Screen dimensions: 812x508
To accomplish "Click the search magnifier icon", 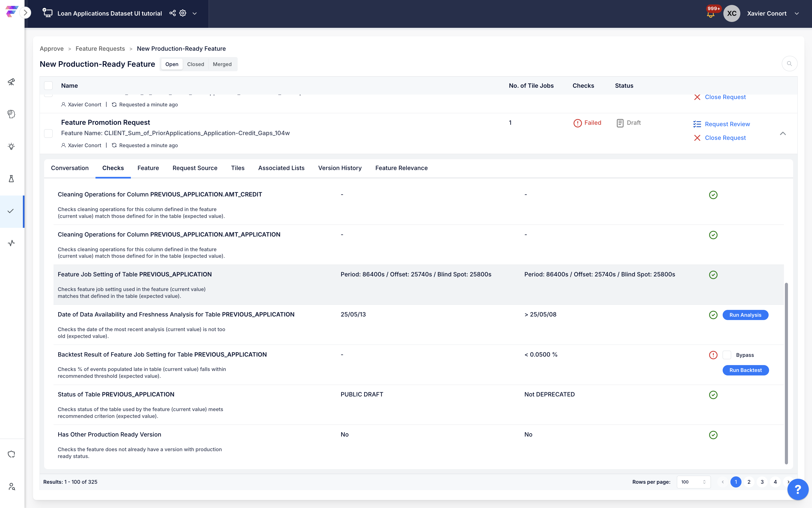I will [x=789, y=64].
